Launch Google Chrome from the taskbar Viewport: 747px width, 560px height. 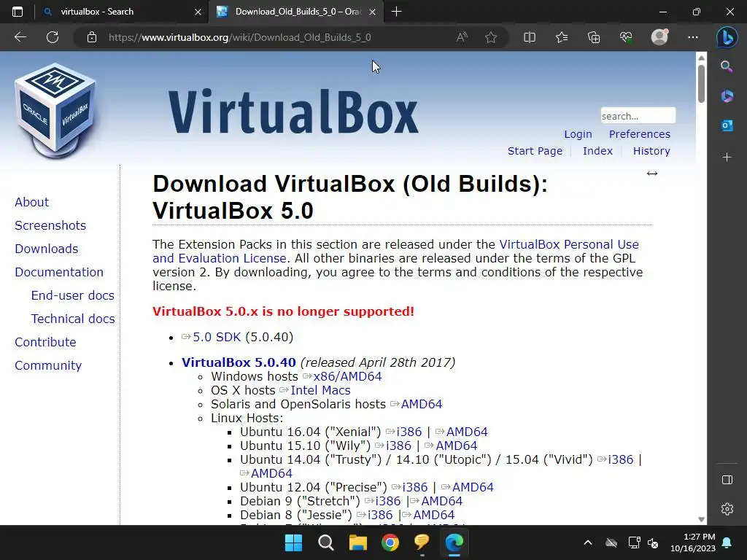tap(390, 542)
